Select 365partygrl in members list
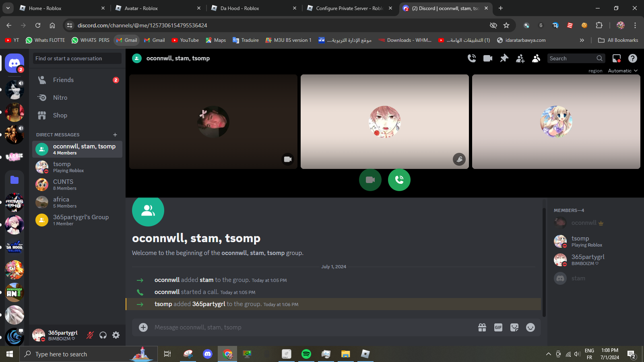 point(595,260)
